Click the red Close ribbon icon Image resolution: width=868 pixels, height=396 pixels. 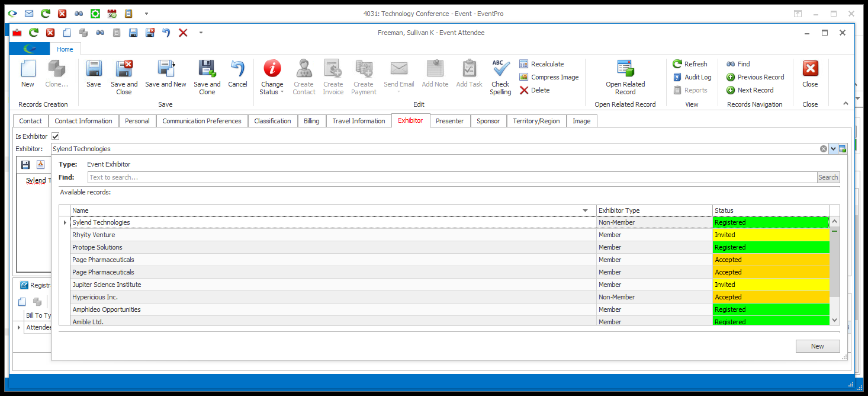click(x=810, y=69)
